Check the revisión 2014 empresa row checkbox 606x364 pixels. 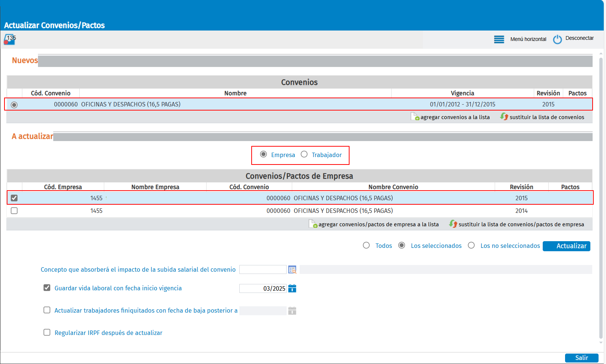(x=14, y=211)
